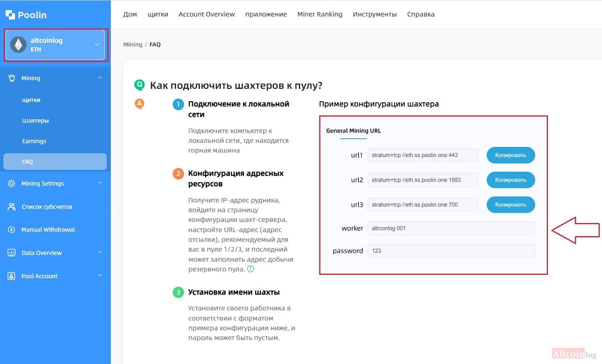Click the Pool Account icon
The width and height of the screenshot is (602, 364).
(x=12, y=276)
